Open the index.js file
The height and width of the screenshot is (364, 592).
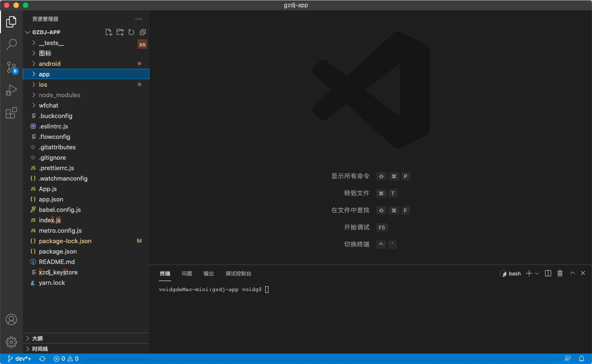[86, 220]
